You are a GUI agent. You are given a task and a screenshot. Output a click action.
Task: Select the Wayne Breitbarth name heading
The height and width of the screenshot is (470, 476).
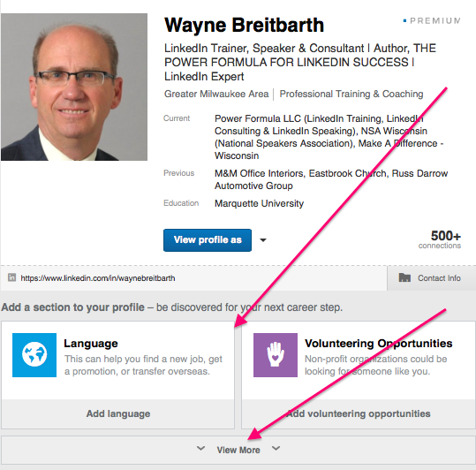pos(244,25)
